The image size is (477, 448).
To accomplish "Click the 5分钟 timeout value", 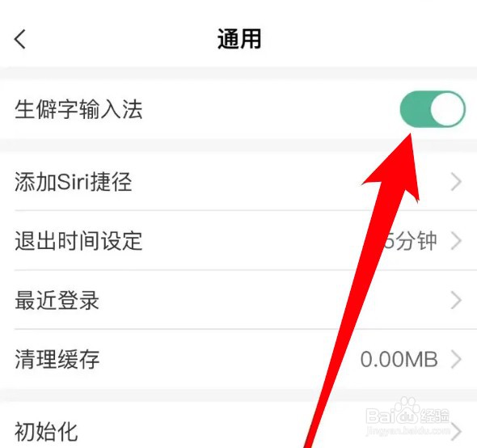I will click(x=410, y=241).
